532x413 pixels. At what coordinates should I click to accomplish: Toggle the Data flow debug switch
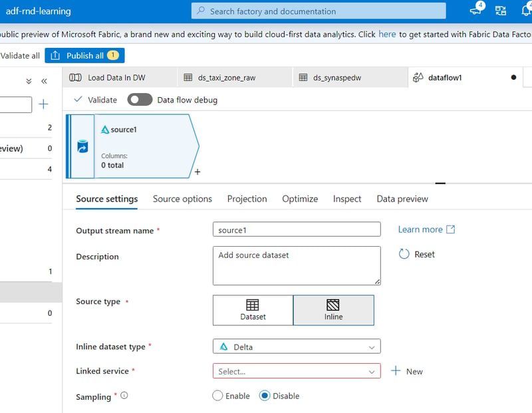tap(140, 100)
